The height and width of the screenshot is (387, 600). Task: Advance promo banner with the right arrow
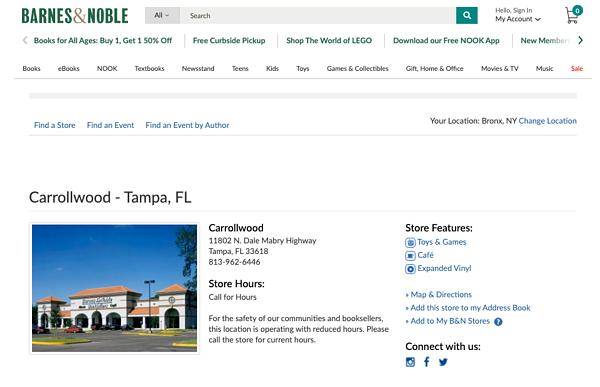[x=580, y=40]
